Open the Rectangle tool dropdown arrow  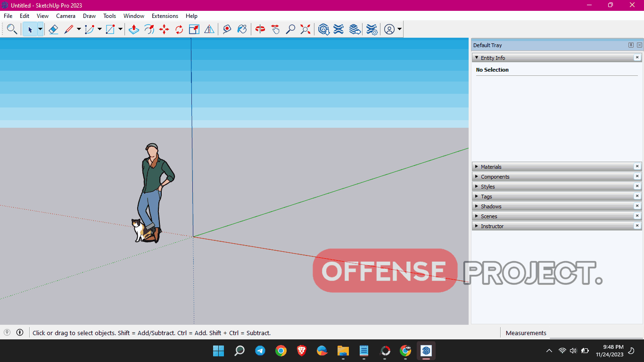[x=120, y=29]
